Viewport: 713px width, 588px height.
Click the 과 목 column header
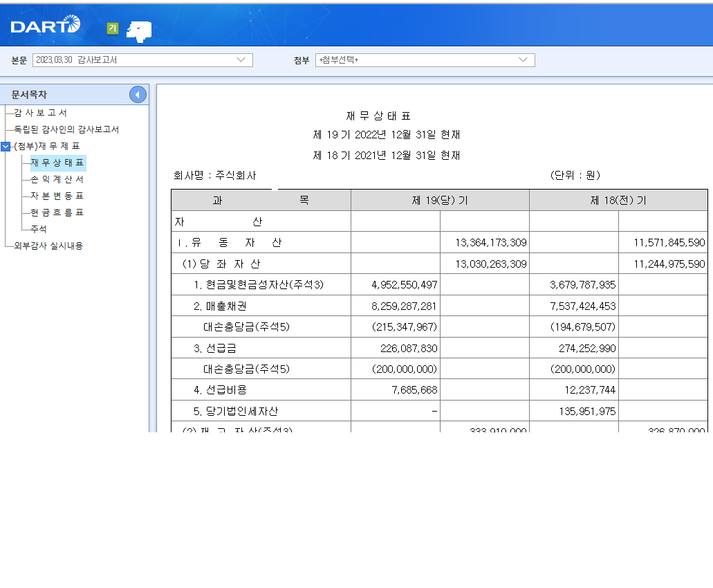261,200
